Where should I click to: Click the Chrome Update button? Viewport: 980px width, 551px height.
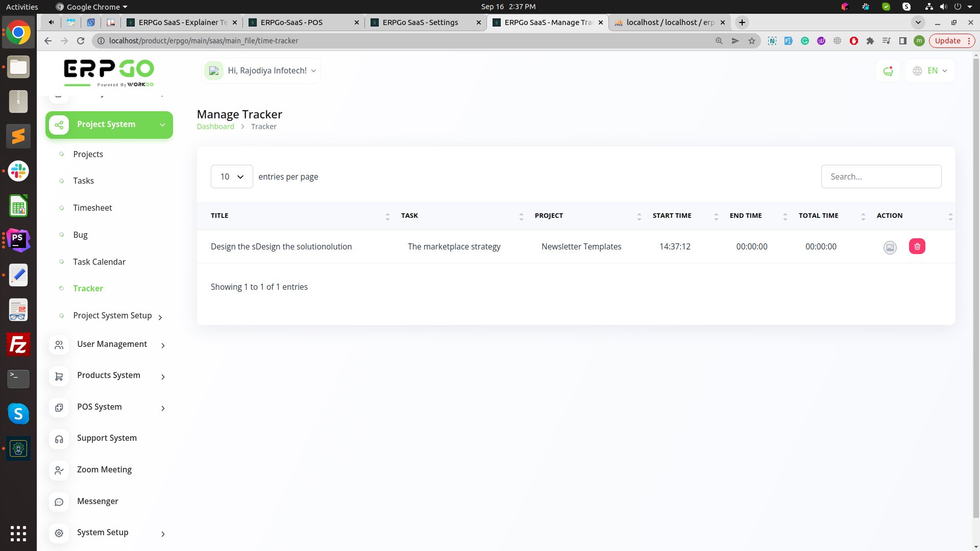point(947,41)
